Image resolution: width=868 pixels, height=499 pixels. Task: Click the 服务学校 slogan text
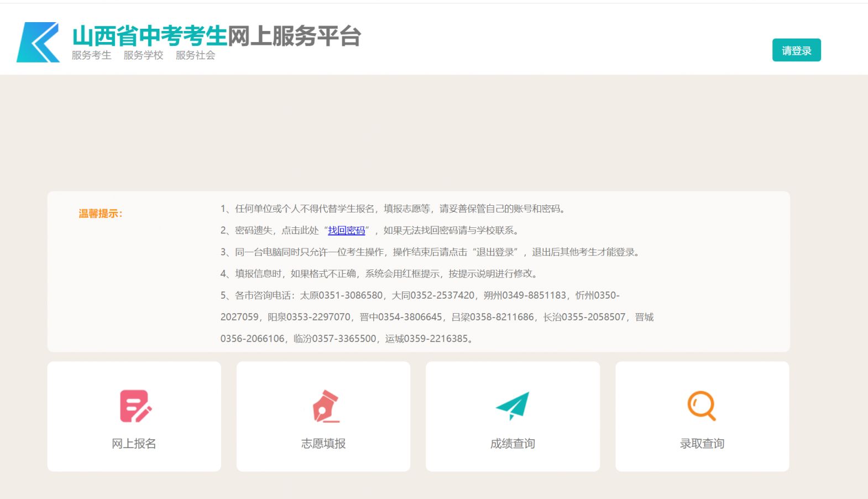tap(143, 55)
